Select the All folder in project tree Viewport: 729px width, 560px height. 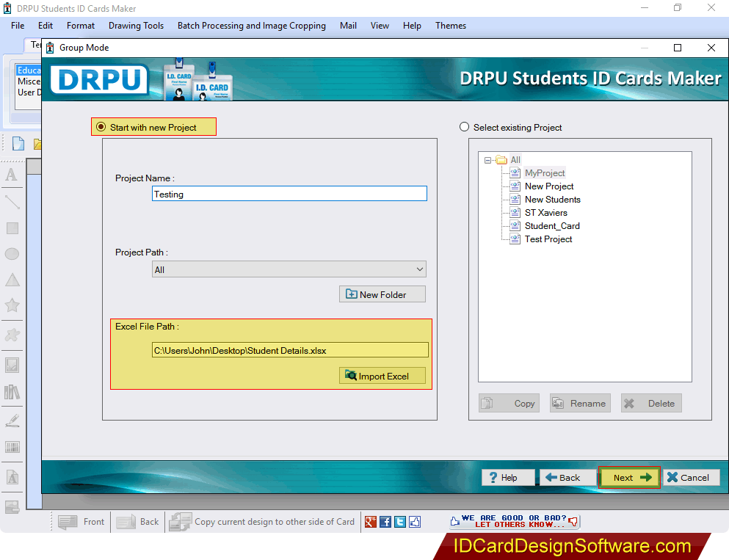pos(515,160)
